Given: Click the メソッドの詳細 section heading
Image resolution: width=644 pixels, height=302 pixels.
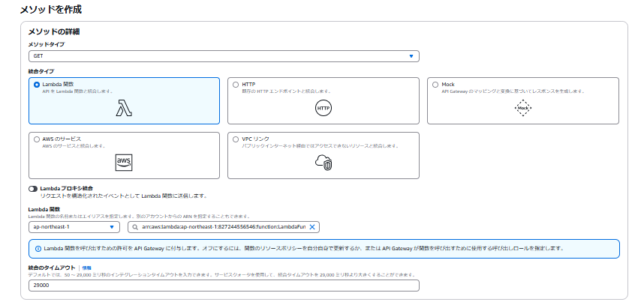Looking at the screenshot, I should 53,31.
